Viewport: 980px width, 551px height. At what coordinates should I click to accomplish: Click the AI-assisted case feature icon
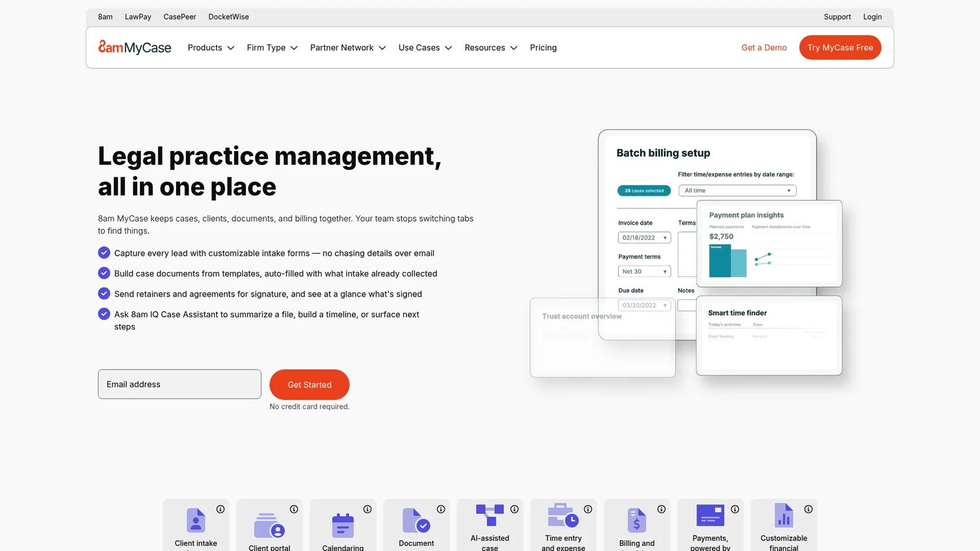pyautogui.click(x=490, y=515)
